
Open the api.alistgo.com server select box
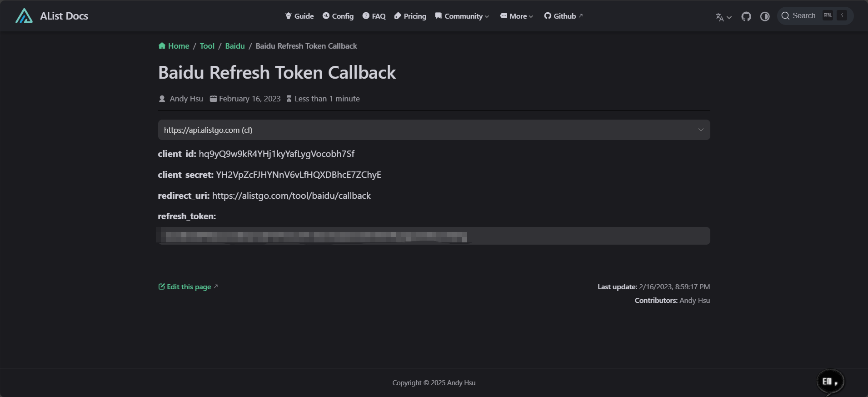coord(434,130)
